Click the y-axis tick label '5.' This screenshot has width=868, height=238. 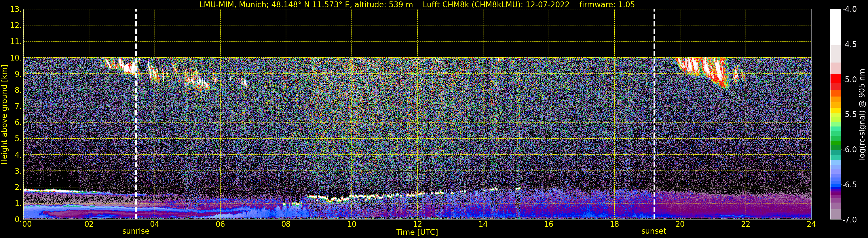click(x=18, y=139)
